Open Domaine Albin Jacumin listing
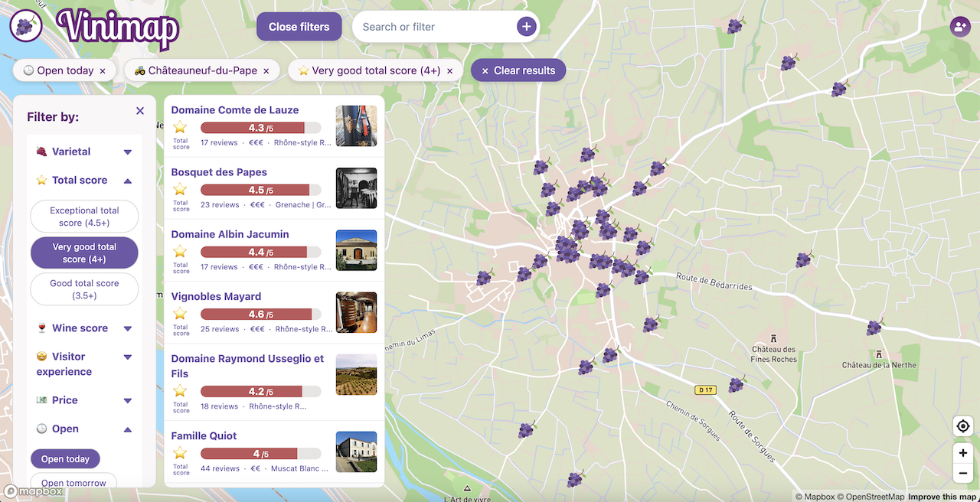The image size is (980, 502). 230,234
